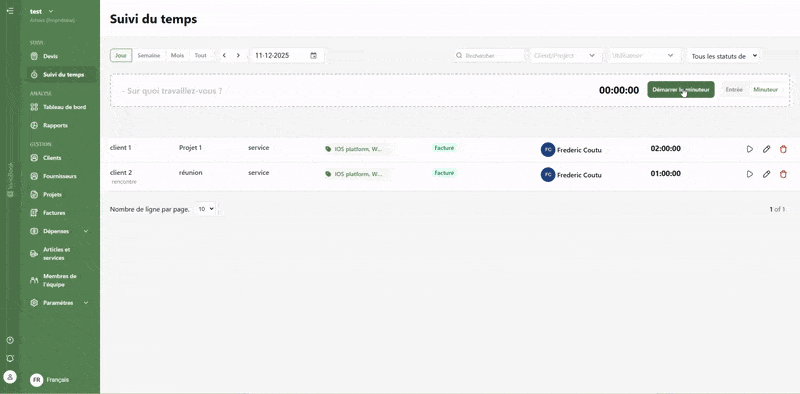Open Suivi du temps sidebar item
Viewport: 800px width, 394px height.
[x=61, y=75]
